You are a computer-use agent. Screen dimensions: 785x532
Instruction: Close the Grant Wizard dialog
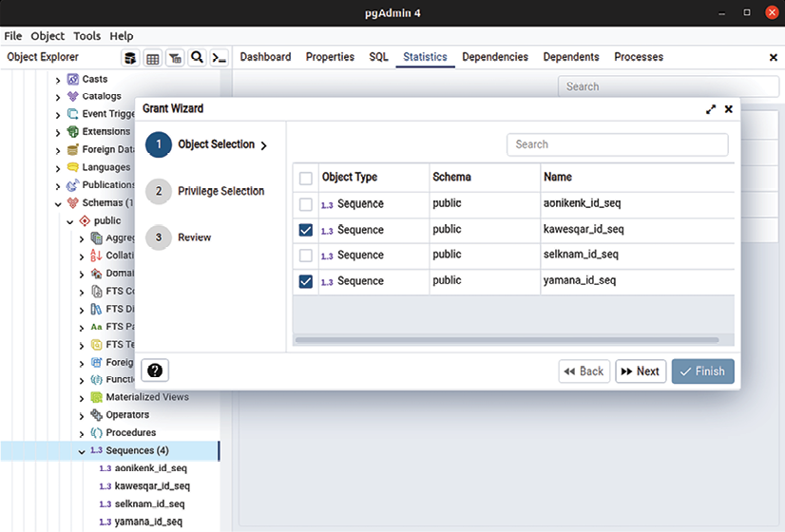728,109
